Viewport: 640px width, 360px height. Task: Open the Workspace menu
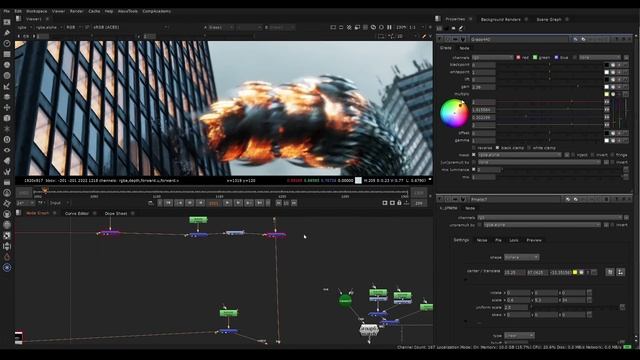pos(37,11)
